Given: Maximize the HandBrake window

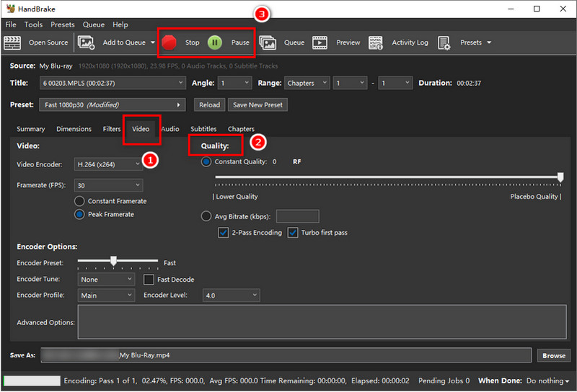Looking at the screenshot, I should 537,9.
